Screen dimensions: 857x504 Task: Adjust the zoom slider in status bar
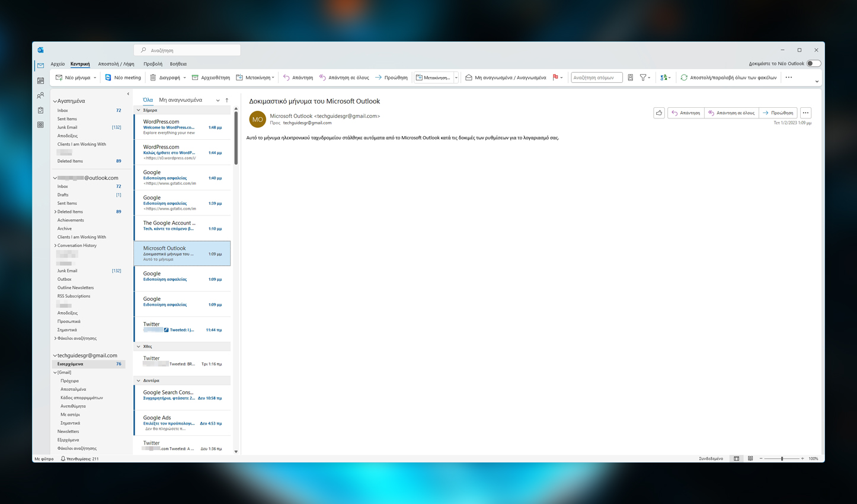782,458
